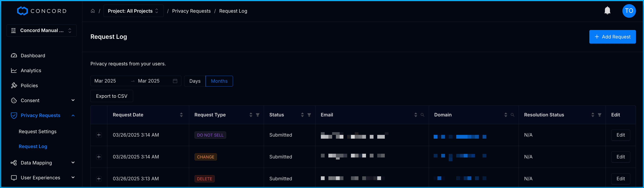
Task: Switch the view to Days
Action: point(195,81)
